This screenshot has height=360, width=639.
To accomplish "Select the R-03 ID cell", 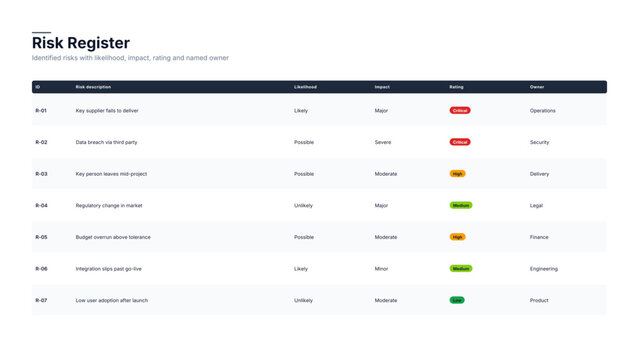I will [42, 174].
